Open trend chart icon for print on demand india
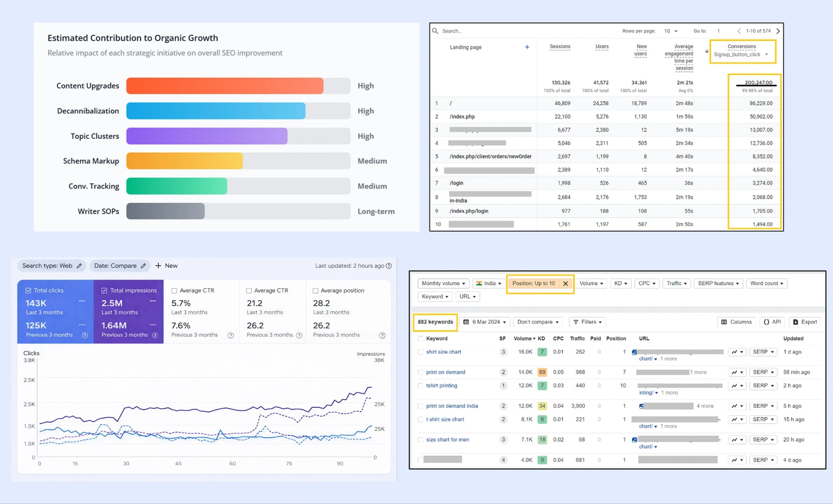Screen dimensions: 833x504 [734, 406]
